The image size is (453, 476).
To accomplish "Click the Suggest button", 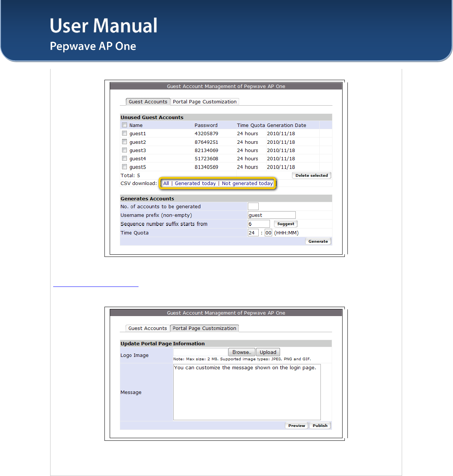I will click(286, 224).
